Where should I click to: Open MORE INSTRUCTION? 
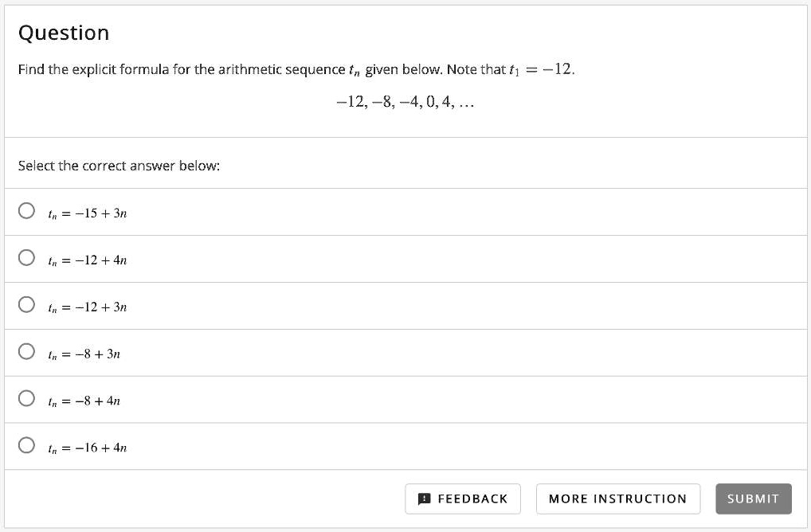(618, 499)
